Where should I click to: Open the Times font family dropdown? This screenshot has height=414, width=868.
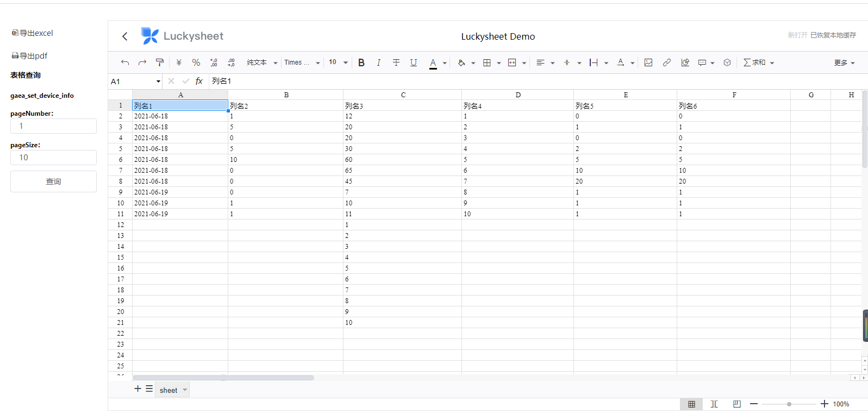(x=302, y=62)
